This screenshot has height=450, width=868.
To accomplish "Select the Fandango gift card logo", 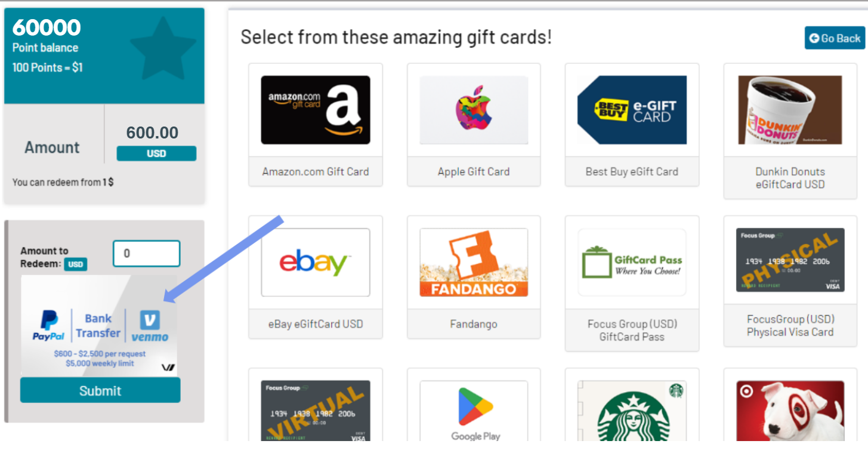I will (474, 263).
